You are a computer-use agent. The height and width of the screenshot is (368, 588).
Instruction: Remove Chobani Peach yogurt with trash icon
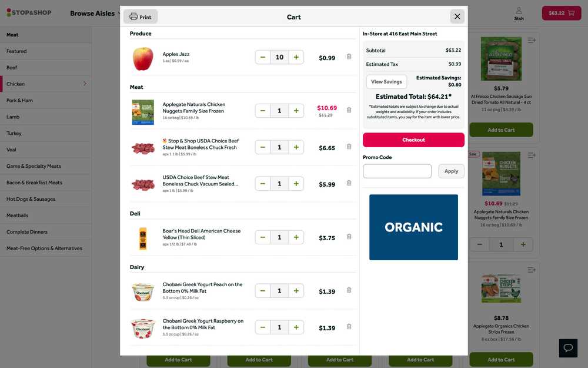[349, 290]
